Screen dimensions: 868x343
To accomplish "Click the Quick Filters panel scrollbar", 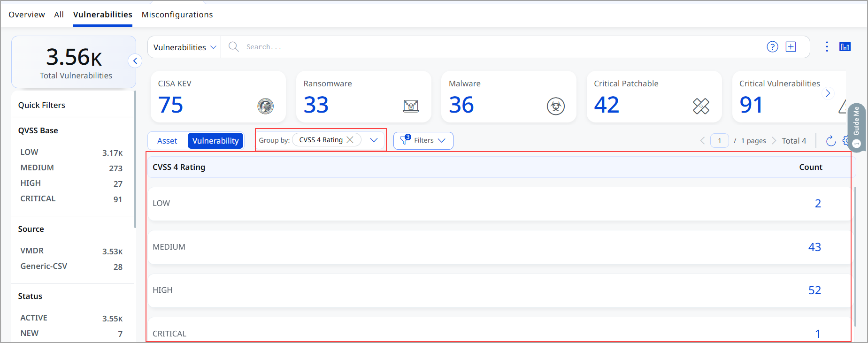I will (135, 160).
